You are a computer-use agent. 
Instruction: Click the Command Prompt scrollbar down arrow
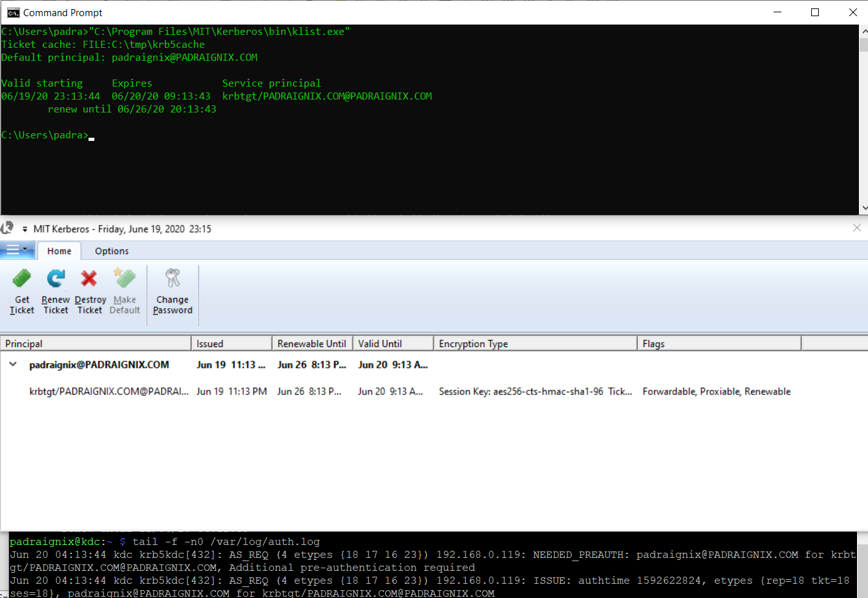tap(863, 208)
